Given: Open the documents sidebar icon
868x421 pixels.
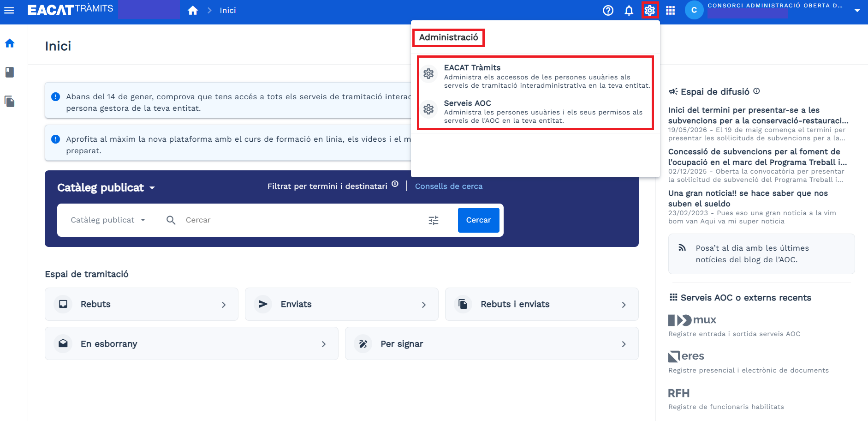Looking at the screenshot, I should point(10,101).
